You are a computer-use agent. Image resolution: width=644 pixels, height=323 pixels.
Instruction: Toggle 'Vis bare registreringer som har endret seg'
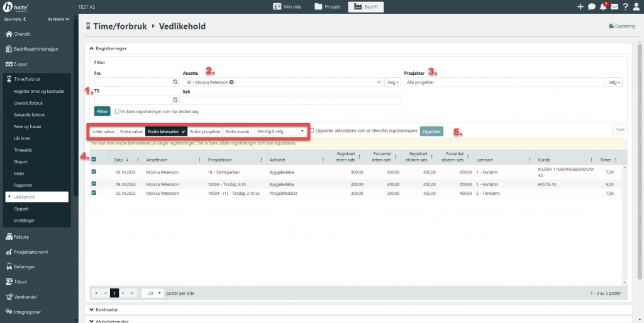(x=118, y=111)
